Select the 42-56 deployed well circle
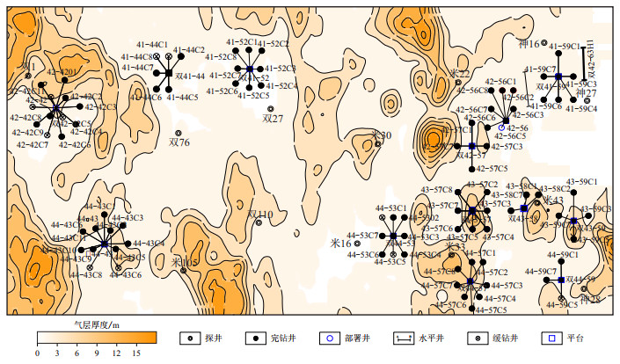The image size is (620, 364). (501, 127)
